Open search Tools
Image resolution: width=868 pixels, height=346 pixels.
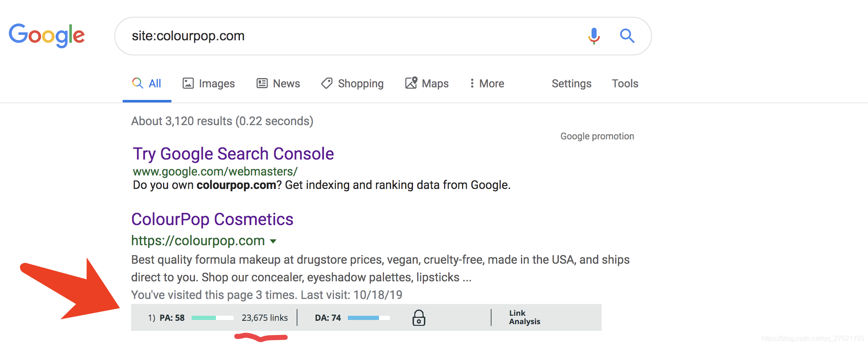coord(625,84)
